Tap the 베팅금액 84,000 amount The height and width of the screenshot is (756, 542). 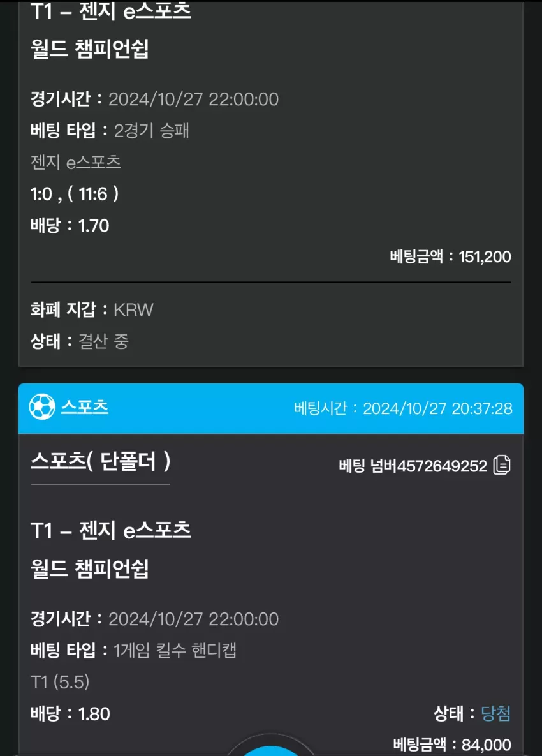[x=452, y=745]
